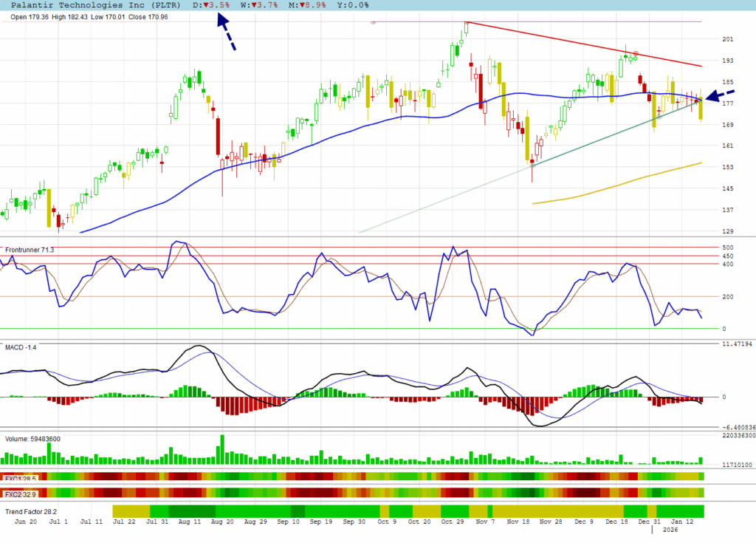Click the Frontrunner 71.3 indicator label
Image resolution: width=756 pixels, height=543 pixels.
30,250
